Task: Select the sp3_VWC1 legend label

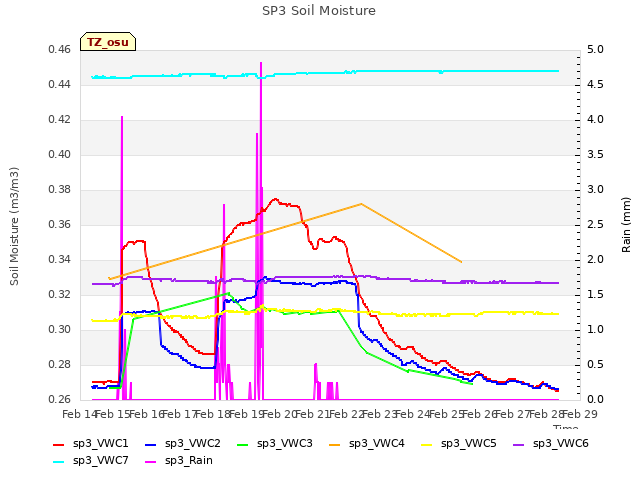Action: (100, 444)
